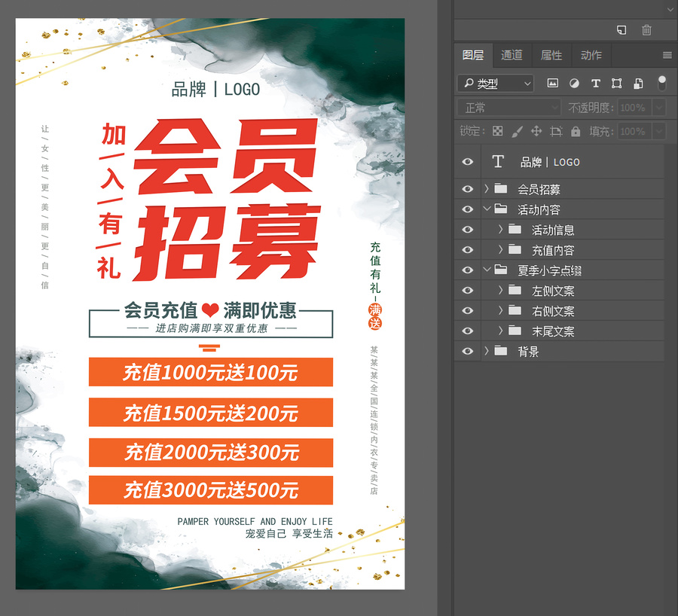Click folder icon of 活动信息 group
This screenshot has width=678, height=616.
[515, 229]
